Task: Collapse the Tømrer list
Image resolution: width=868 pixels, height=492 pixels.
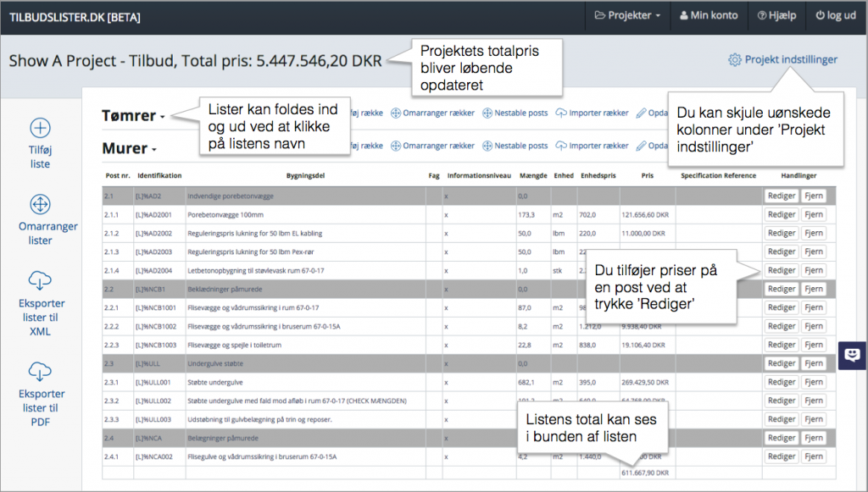Action: [133, 115]
